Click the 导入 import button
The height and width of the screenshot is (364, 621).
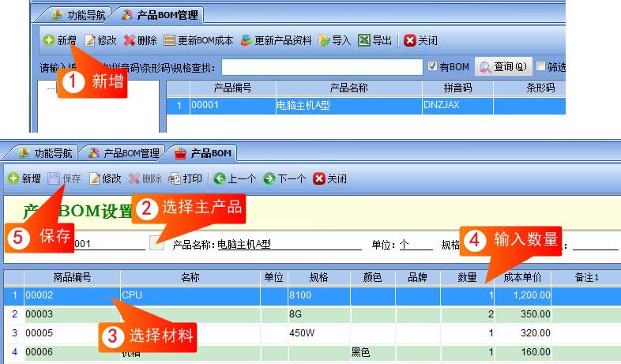(x=335, y=40)
